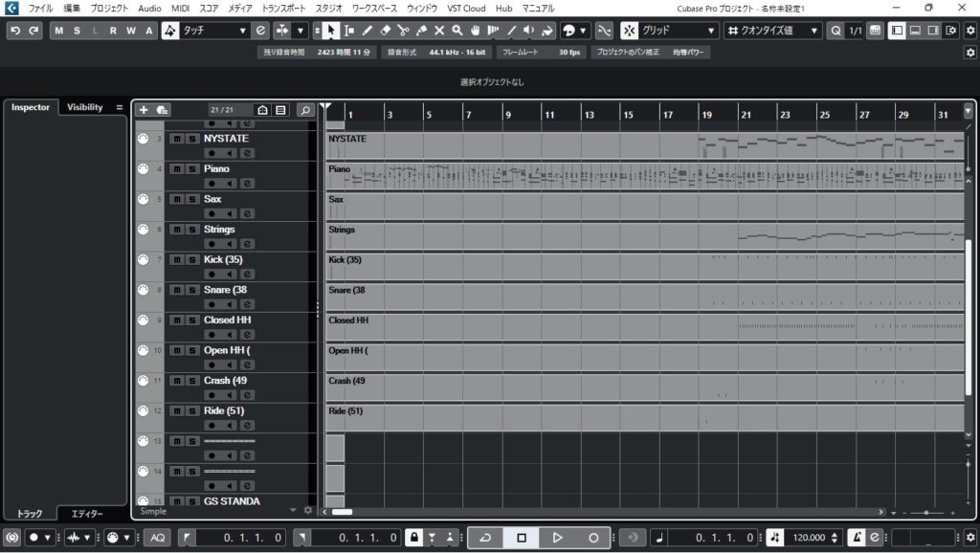Choose the Glue tool
Image resolution: width=980 pixels, height=553 pixels.
coord(421,31)
